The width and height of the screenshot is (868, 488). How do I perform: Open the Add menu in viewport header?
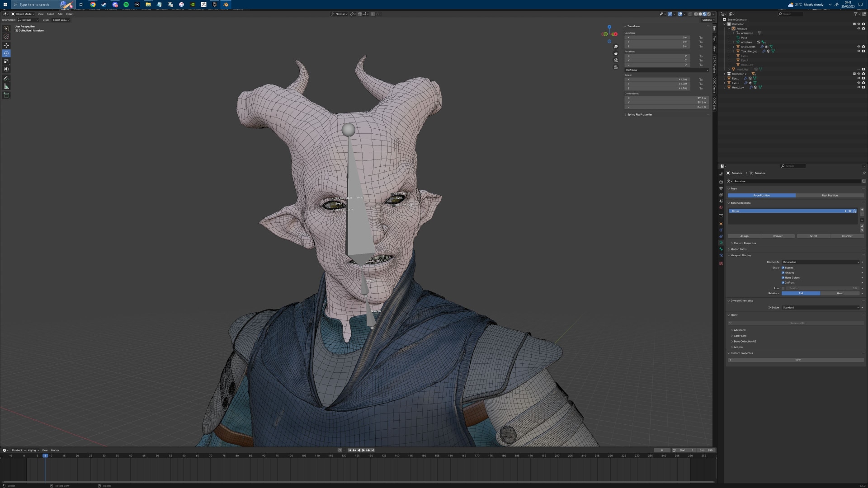(x=60, y=14)
